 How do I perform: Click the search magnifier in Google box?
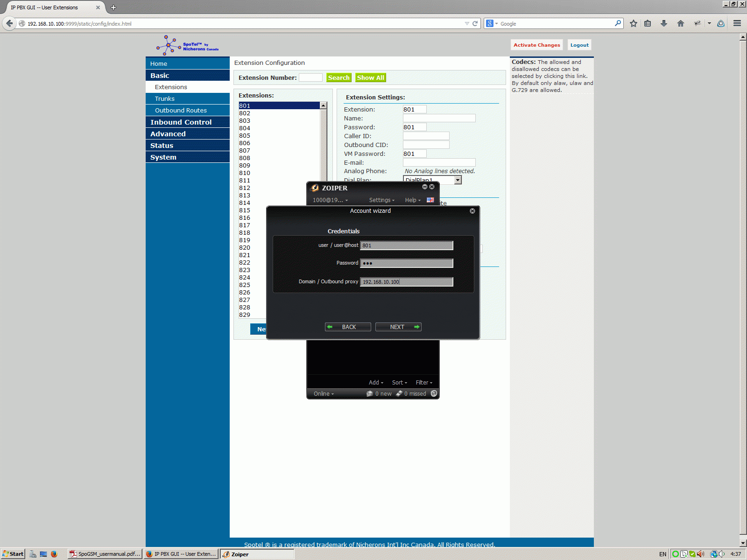(x=618, y=23)
